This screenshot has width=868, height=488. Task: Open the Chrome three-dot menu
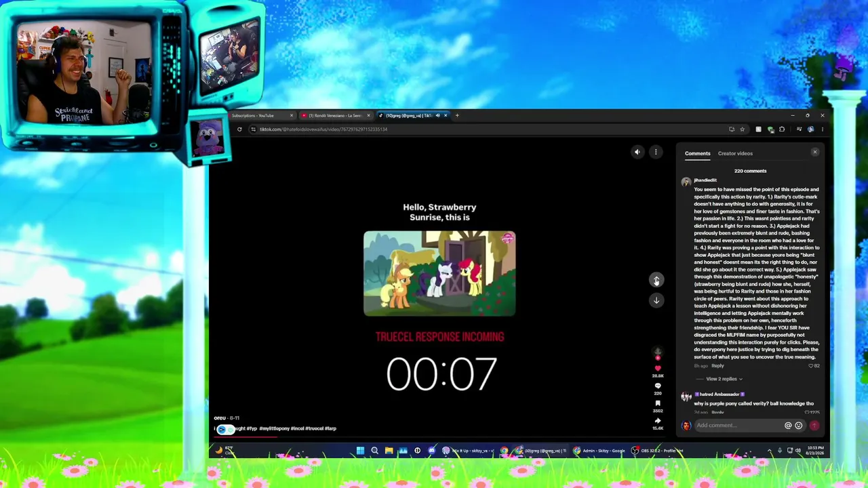(822, 129)
